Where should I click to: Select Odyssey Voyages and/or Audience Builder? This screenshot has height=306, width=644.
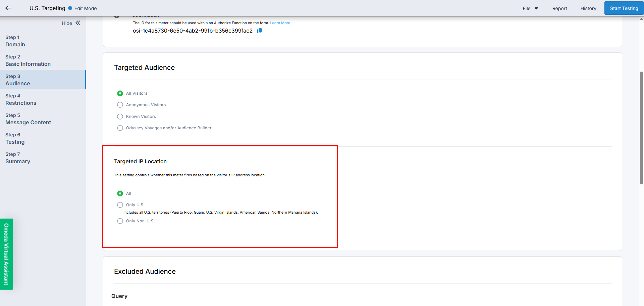120,128
